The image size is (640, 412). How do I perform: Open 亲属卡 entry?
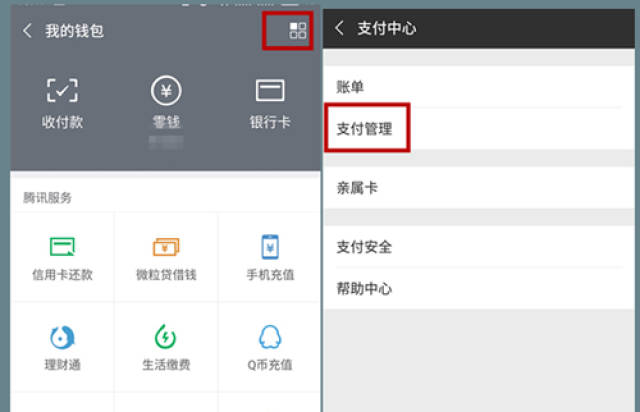(x=479, y=188)
